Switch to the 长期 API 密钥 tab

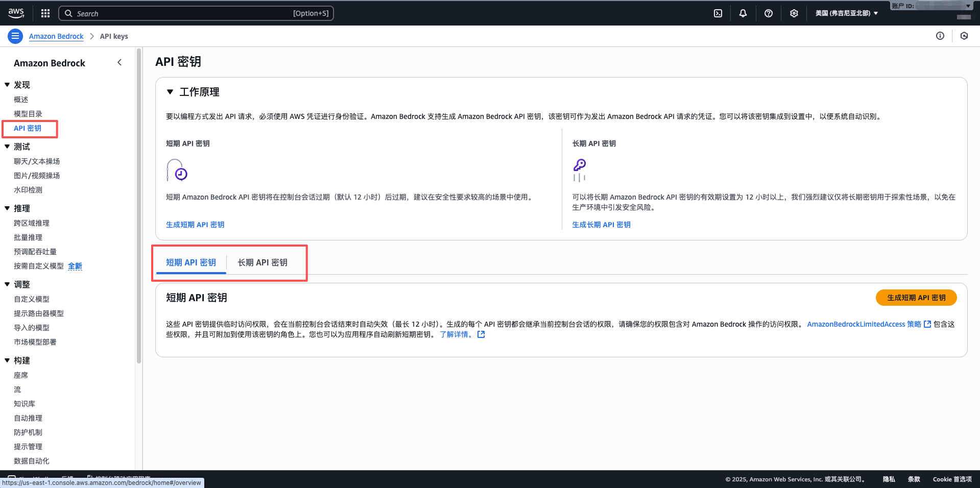click(x=262, y=262)
